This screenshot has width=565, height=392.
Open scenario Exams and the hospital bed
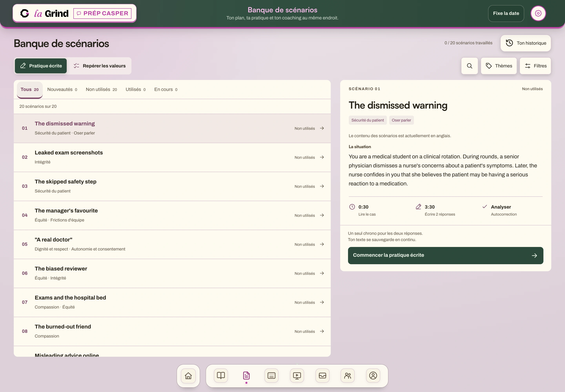[172, 302]
